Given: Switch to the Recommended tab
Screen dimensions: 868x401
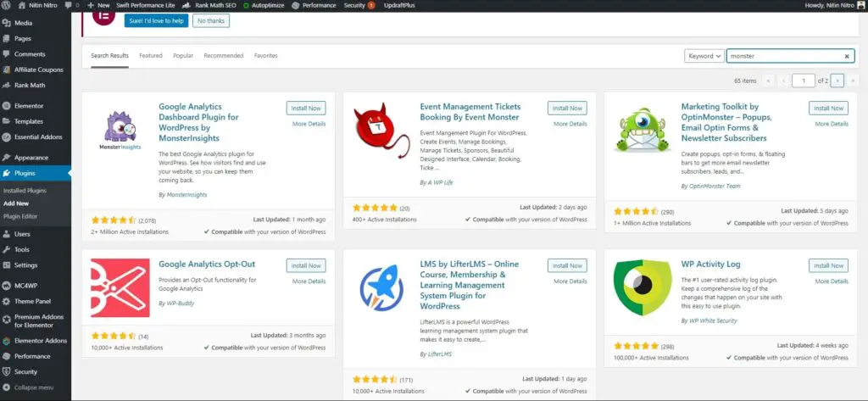Looking at the screenshot, I should coord(224,56).
